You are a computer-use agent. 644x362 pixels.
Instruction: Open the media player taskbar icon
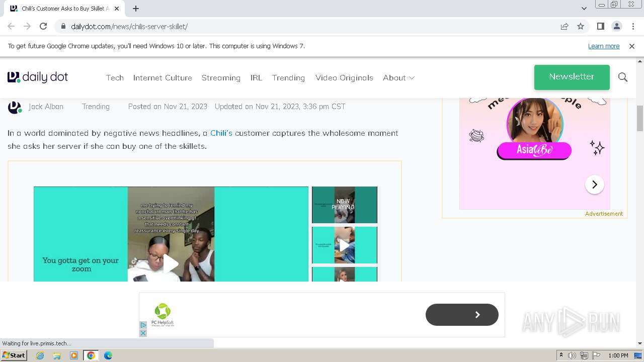(x=74, y=355)
